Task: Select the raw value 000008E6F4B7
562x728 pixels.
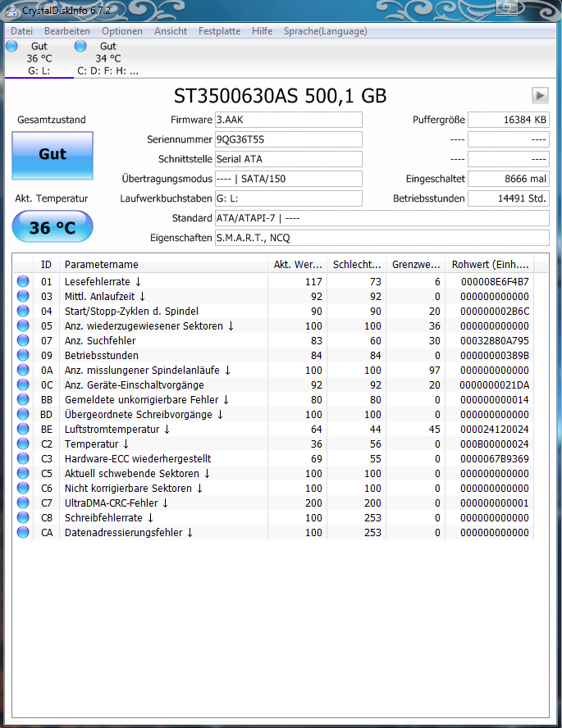Action: 495,281
